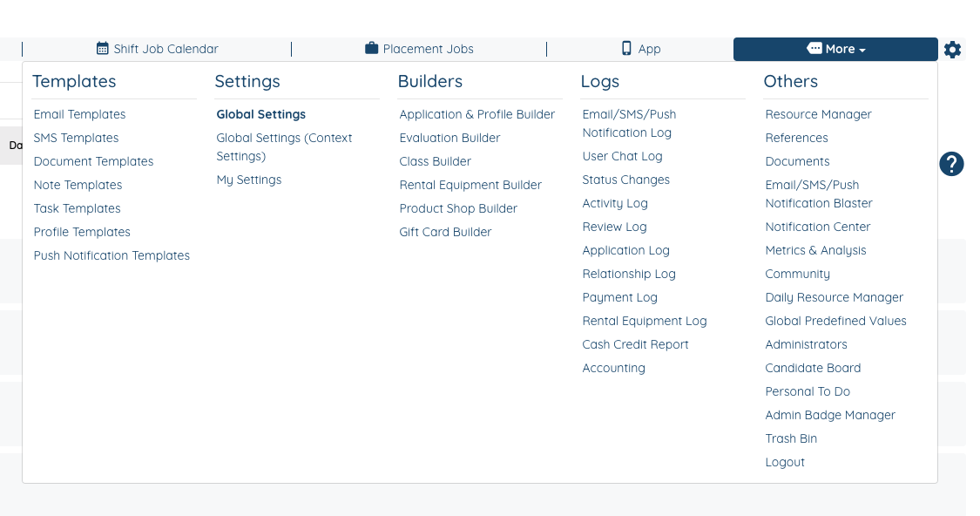The height and width of the screenshot is (516, 980).
Task: Open Gift Card Builder
Action: pos(446,232)
